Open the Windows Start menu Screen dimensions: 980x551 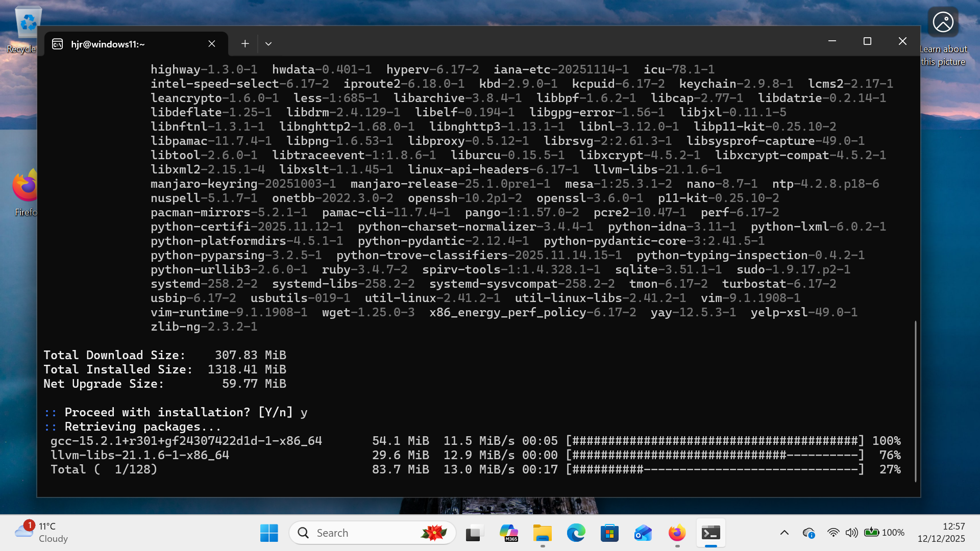[269, 533]
